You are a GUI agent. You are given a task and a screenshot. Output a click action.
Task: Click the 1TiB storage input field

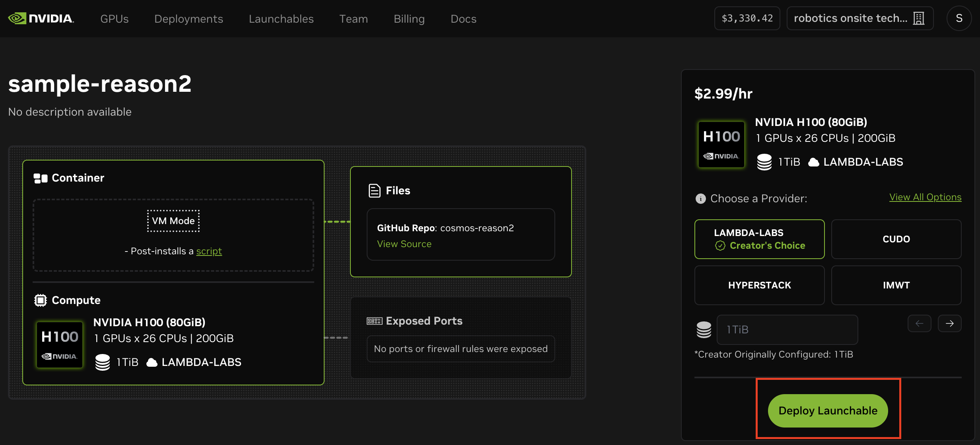[787, 330]
